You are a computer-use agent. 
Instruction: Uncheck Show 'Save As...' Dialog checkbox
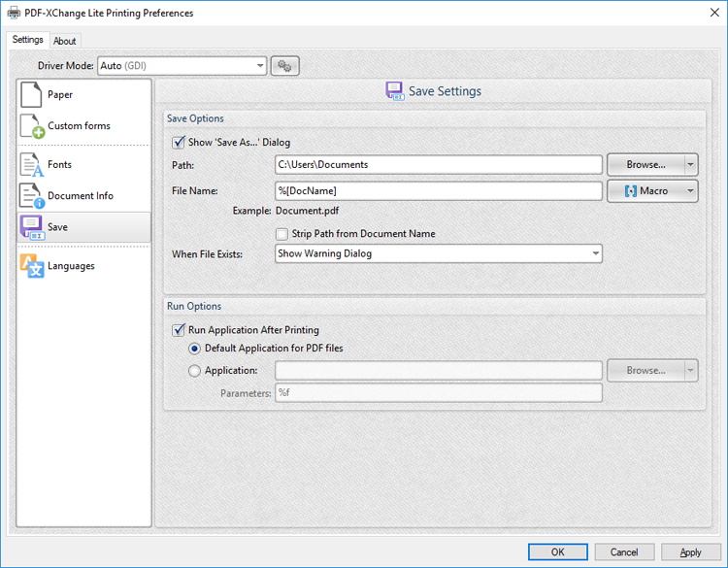click(x=179, y=143)
